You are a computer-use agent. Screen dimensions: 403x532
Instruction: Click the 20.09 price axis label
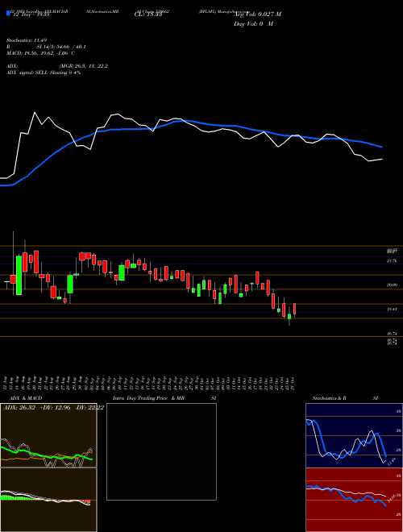392,285
